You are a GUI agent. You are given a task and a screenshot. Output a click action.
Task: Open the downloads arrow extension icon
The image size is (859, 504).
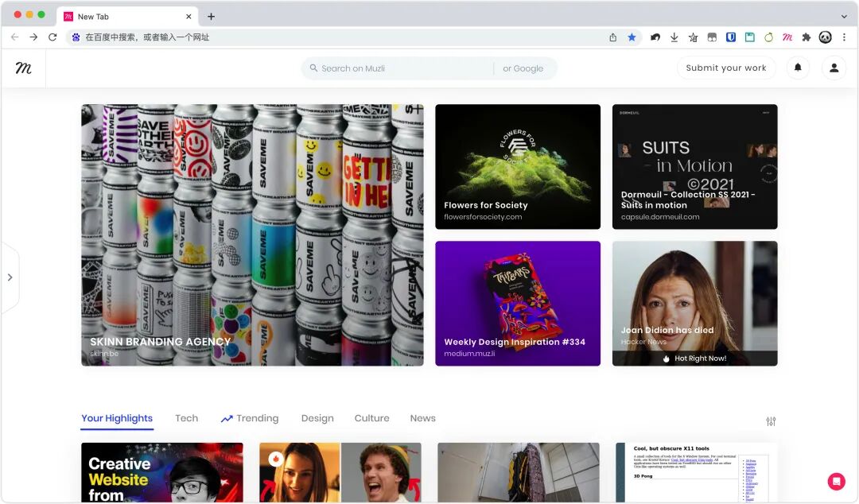tap(674, 37)
